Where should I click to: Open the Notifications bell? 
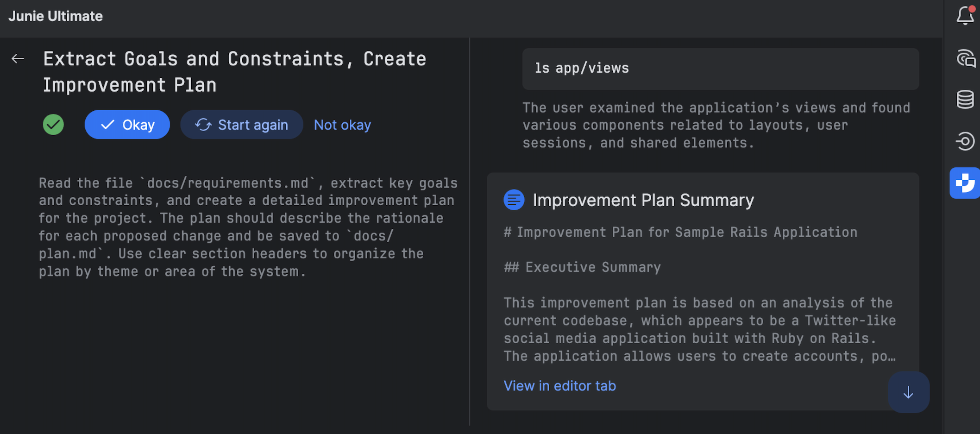pos(965,16)
